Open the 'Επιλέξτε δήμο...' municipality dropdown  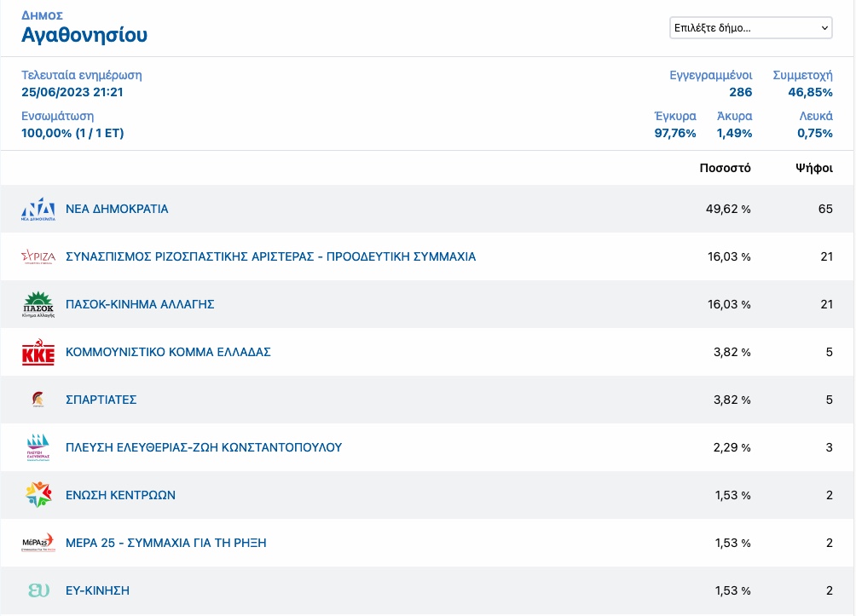[x=751, y=28]
